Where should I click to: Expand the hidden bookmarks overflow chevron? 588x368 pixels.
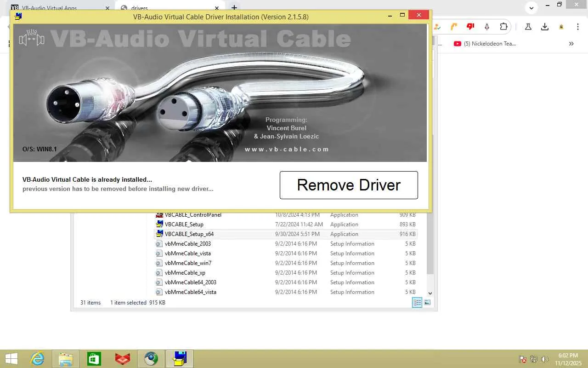coord(571,44)
